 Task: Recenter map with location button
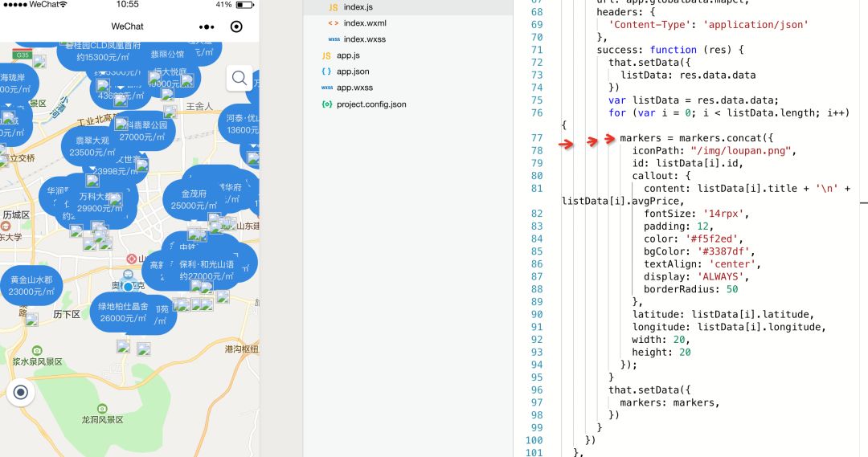coord(20,392)
